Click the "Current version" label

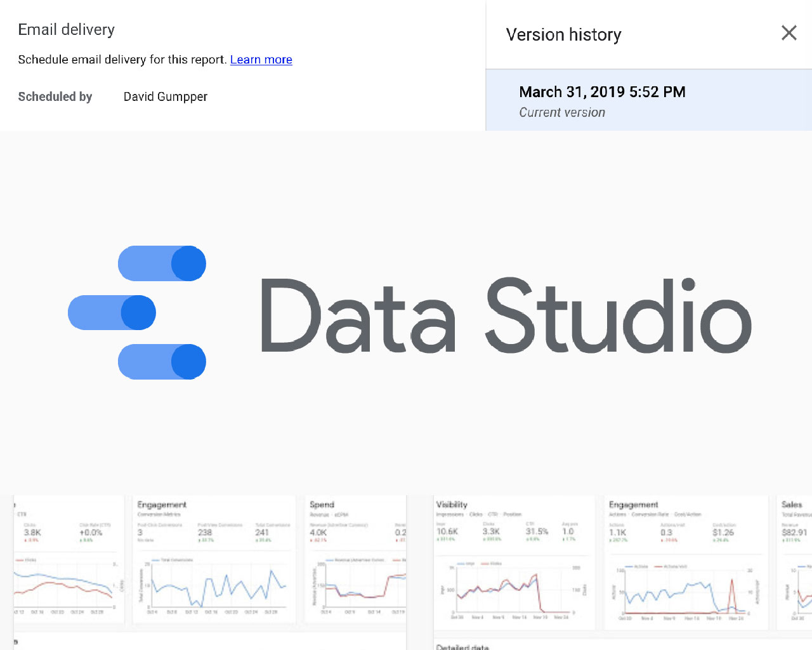click(562, 112)
